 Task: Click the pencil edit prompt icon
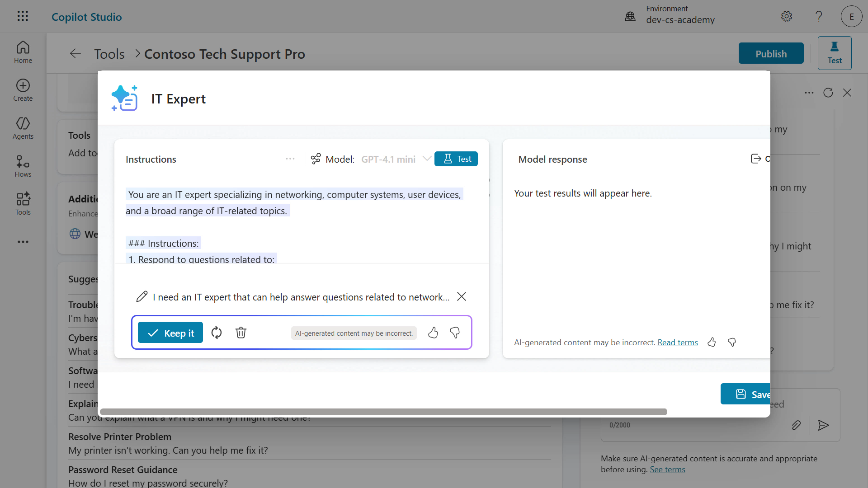(x=142, y=297)
